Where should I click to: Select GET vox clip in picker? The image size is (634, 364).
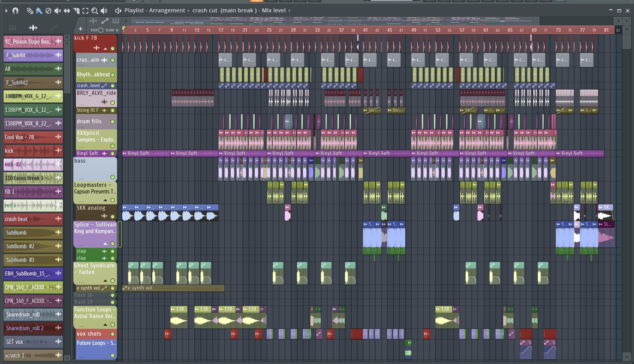coord(33,342)
